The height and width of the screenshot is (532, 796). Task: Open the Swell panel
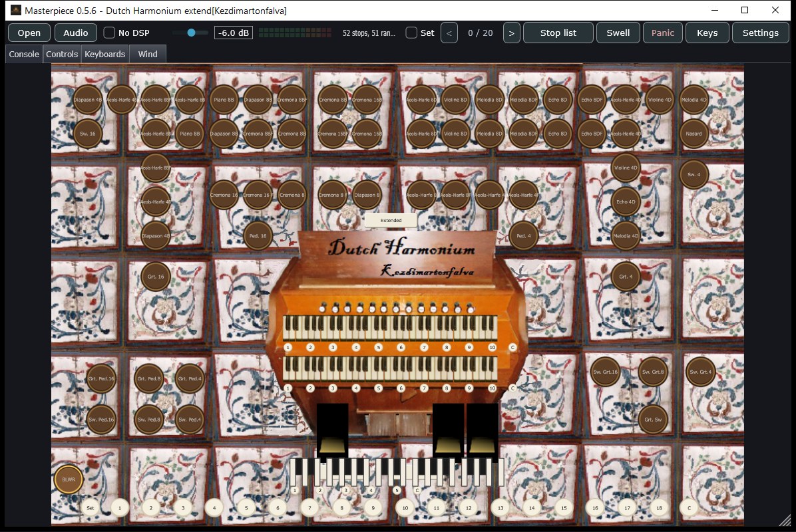618,33
